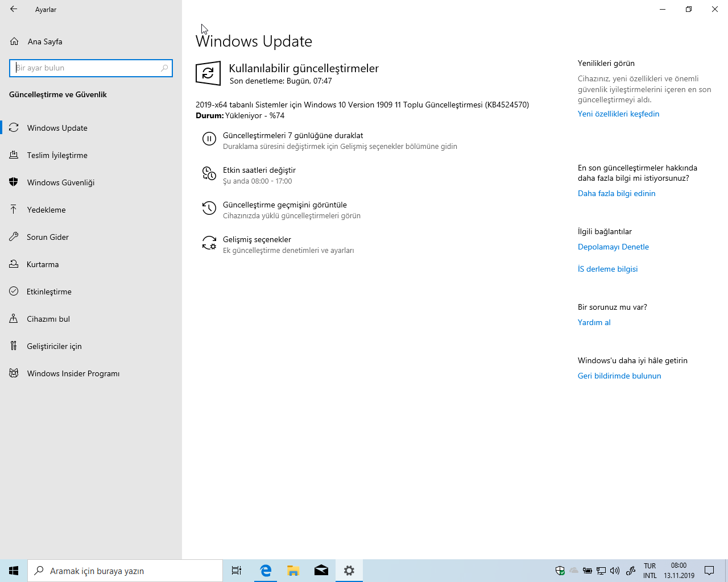The width and height of the screenshot is (728, 582).
Task: Open Task View on taskbar
Action: [x=237, y=571]
